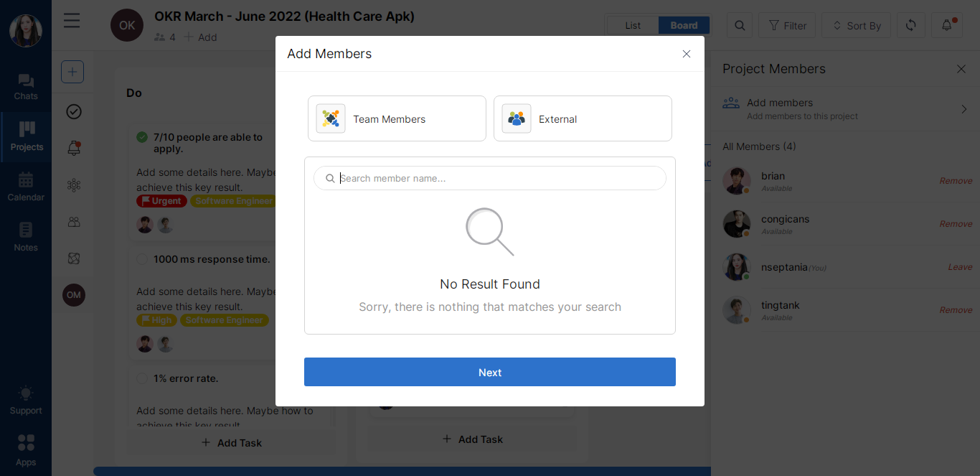Open the Apps grid icon
Image resolution: width=980 pixels, height=476 pixels.
point(26,448)
